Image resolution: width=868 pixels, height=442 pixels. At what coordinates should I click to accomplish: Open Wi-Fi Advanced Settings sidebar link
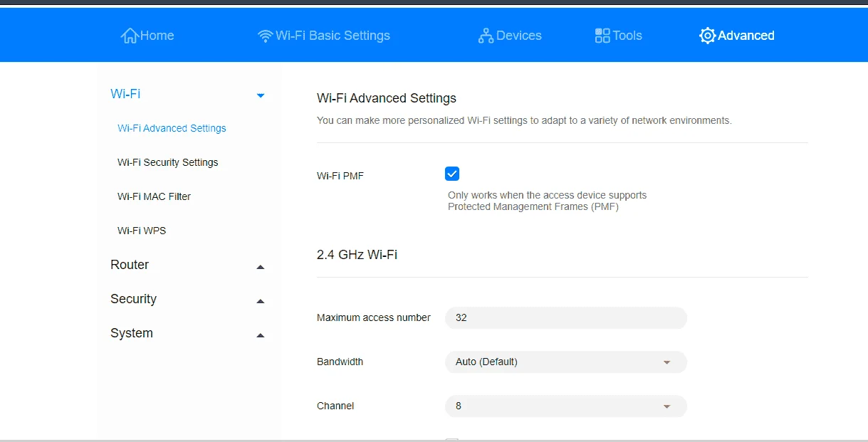tap(172, 128)
